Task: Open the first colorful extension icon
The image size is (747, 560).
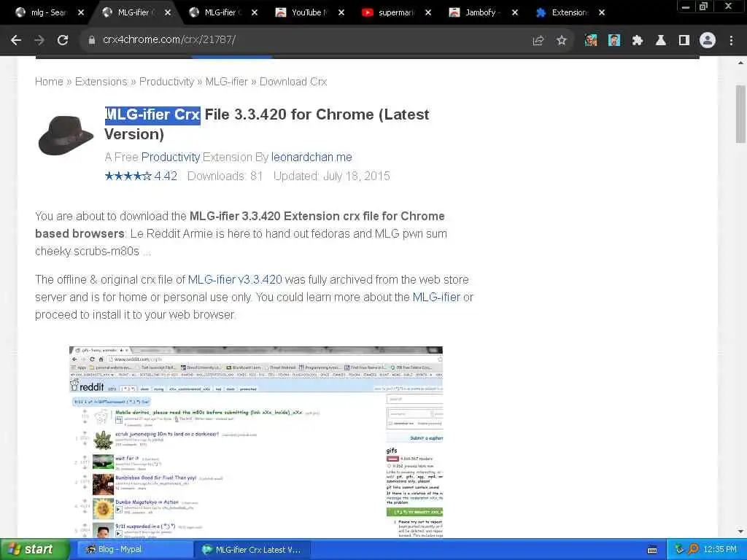Action: click(591, 41)
